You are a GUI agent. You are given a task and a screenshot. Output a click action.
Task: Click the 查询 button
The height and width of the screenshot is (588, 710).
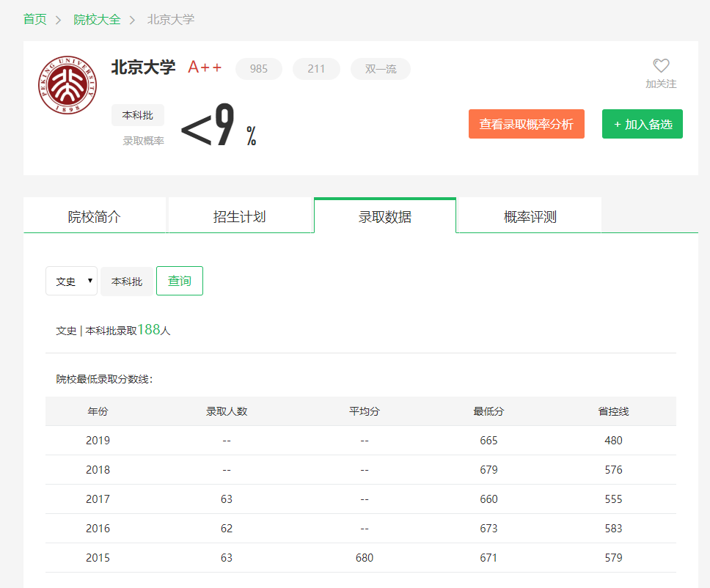point(179,281)
